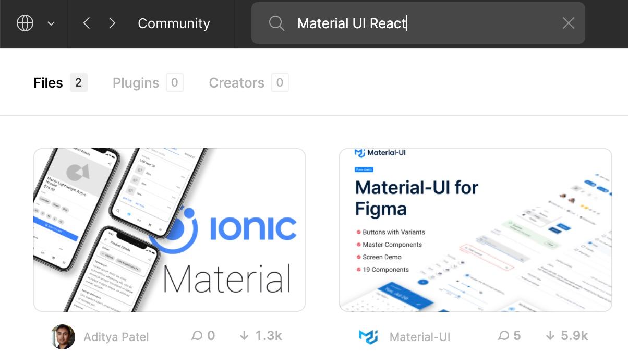Image resolution: width=628 pixels, height=364 pixels.
Task: Click download arrow showing 1.3k
Action: [x=244, y=336]
